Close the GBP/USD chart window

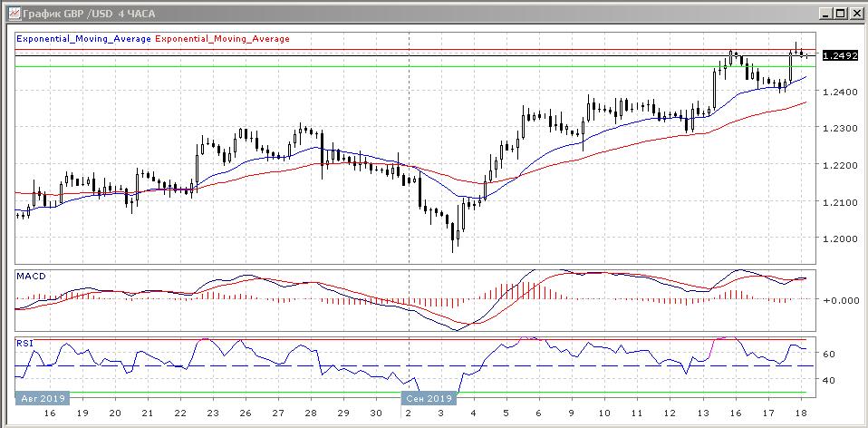click(x=855, y=14)
